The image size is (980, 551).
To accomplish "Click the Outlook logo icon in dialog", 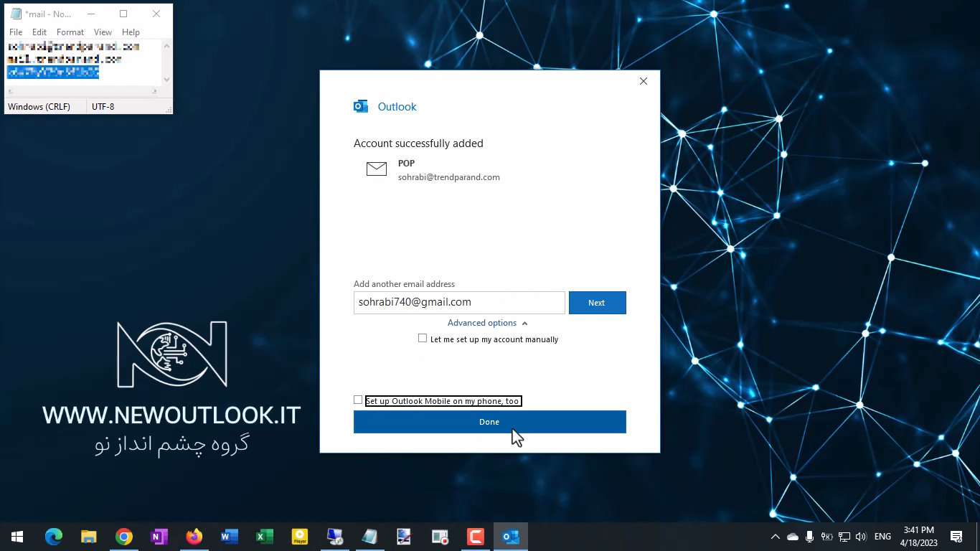I will [x=360, y=107].
